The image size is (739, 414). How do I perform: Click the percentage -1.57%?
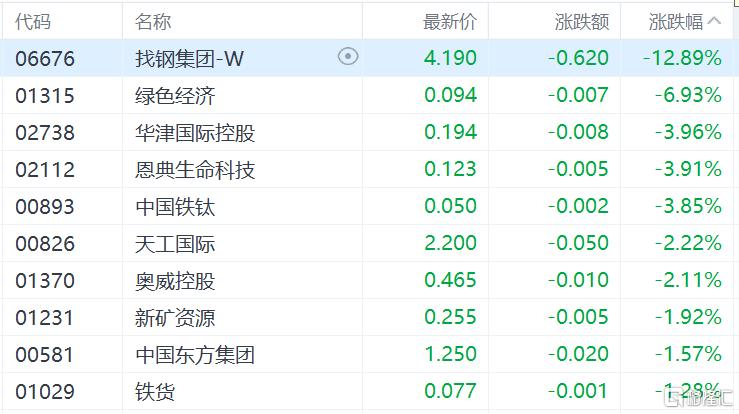click(689, 354)
